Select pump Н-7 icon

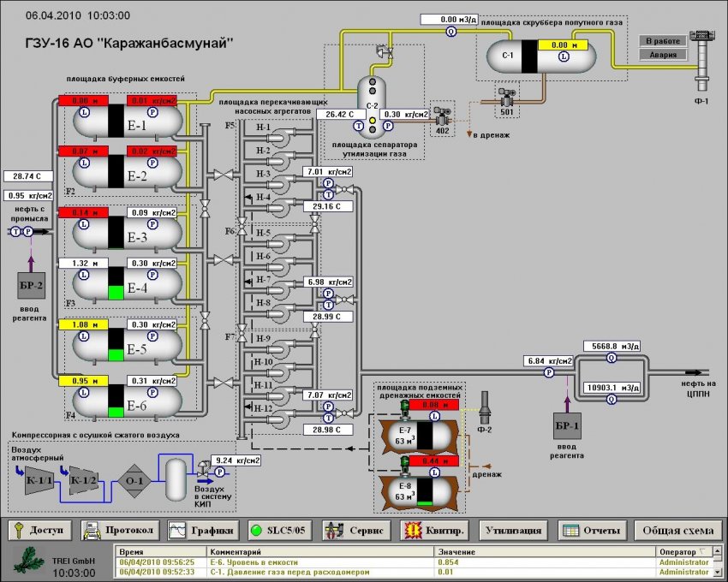pyautogui.click(x=278, y=288)
